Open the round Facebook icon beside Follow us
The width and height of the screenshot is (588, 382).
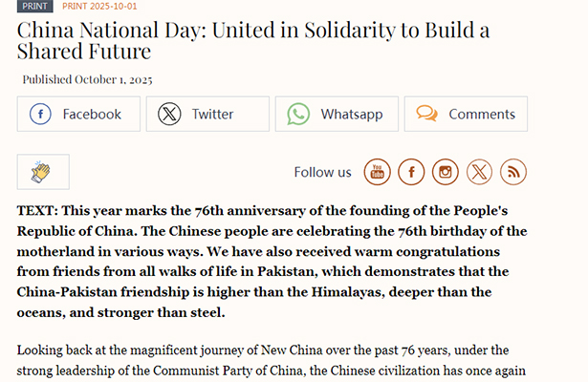tap(411, 172)
